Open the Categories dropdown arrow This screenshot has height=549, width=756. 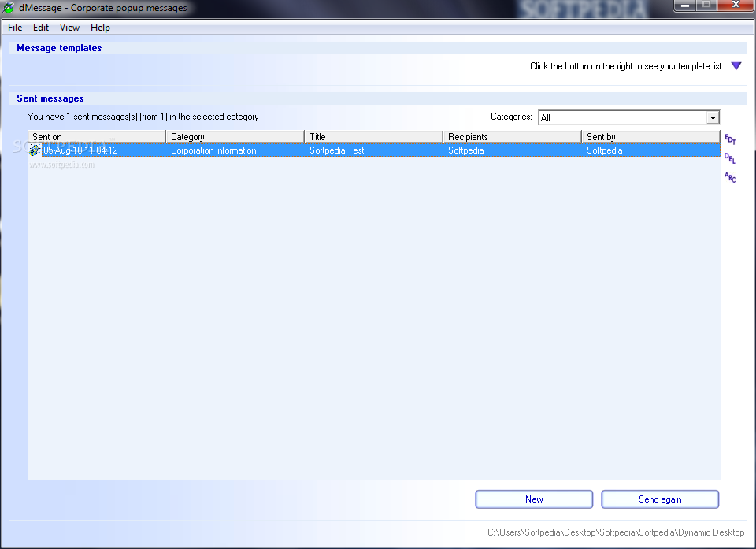pos(713,117)
